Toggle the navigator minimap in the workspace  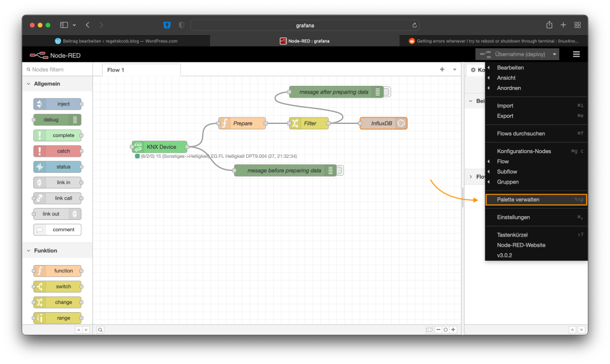[428, 329]
